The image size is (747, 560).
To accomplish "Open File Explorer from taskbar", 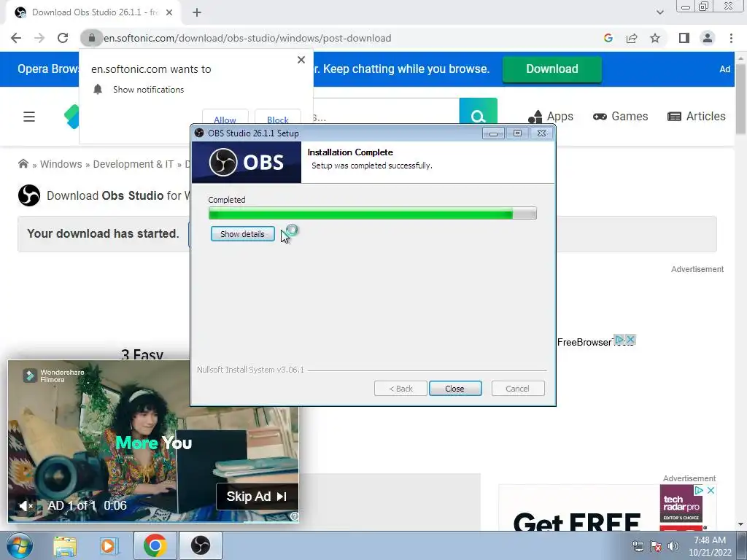I will click(65, 546).
